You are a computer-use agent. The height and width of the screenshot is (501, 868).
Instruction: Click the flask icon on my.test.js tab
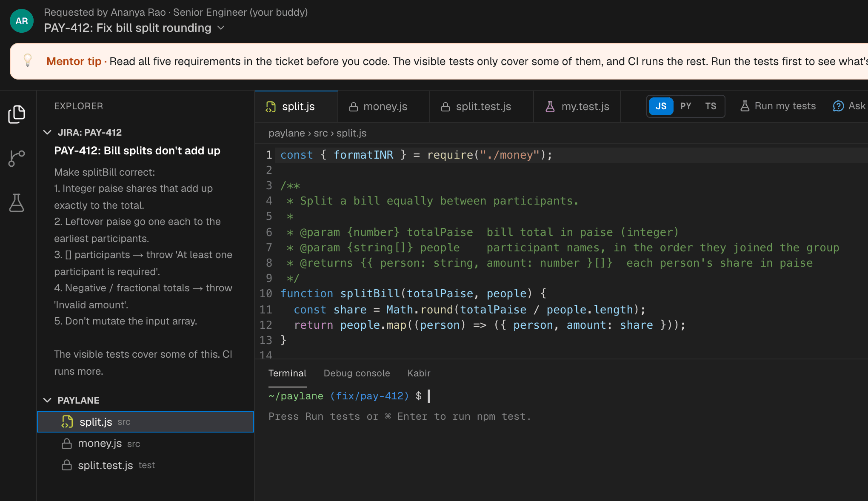(x=550, y=107)
